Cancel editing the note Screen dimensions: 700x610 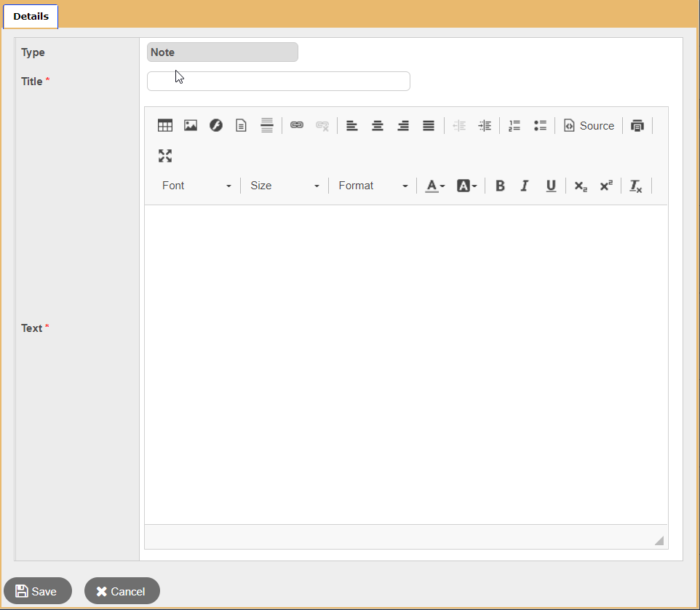click(x=122, y=590)
